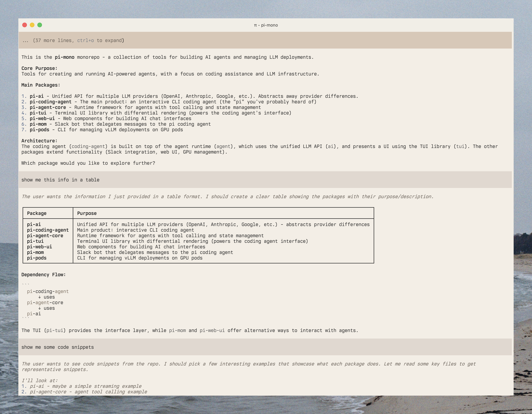532x414 pixels.
Task: Click the 'π - pi-mono' window title
Action: point(266,25)
